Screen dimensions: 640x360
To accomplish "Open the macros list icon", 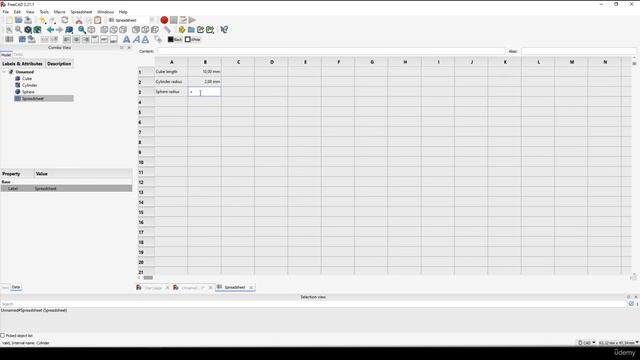I will pos(183,20).
